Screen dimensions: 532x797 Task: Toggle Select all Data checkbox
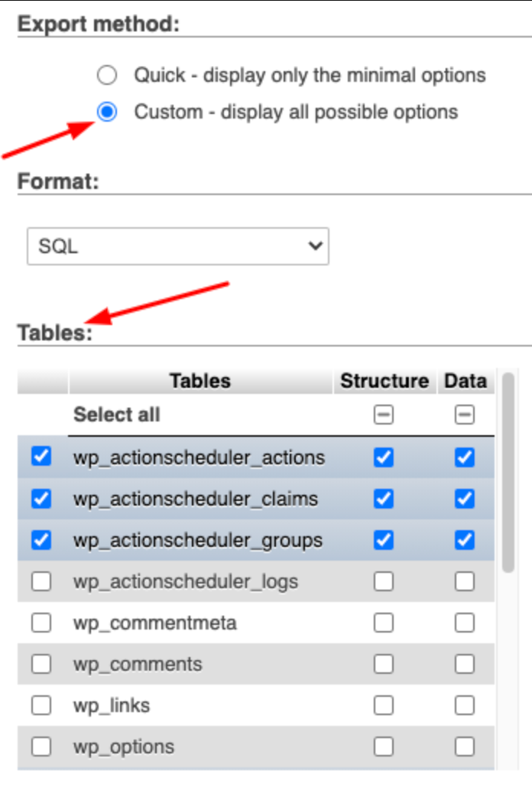464,415
